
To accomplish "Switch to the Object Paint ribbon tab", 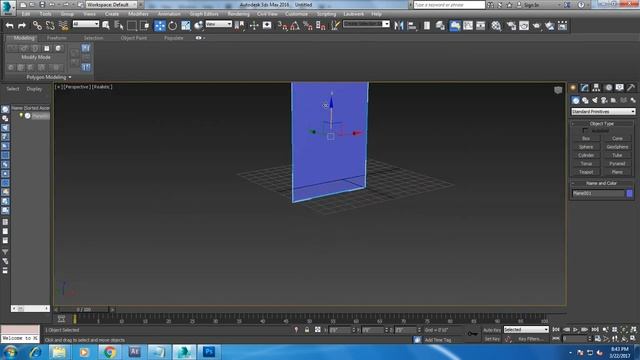I will click(x=133, y=38).
